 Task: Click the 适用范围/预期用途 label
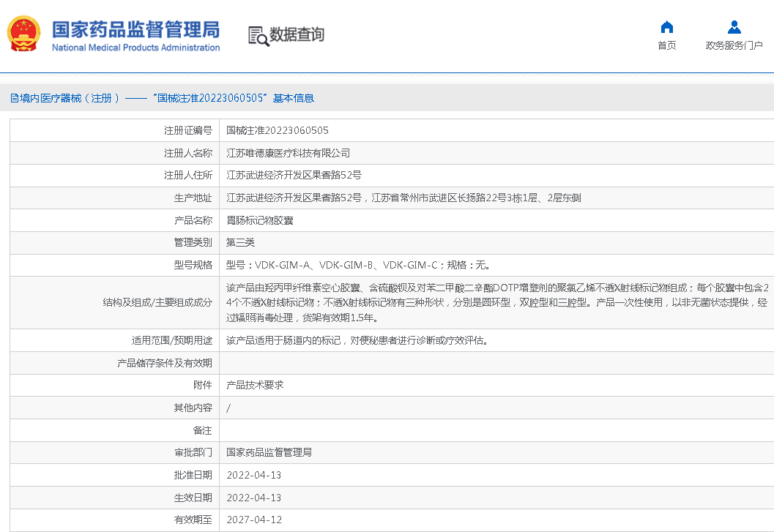tap(172, 340)
